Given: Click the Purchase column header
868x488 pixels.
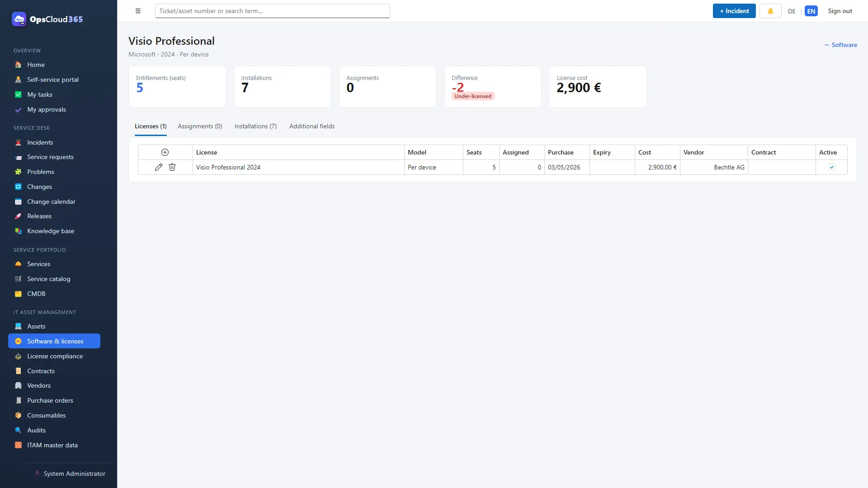Looking at the screenshot, I should tap(567, 152).
